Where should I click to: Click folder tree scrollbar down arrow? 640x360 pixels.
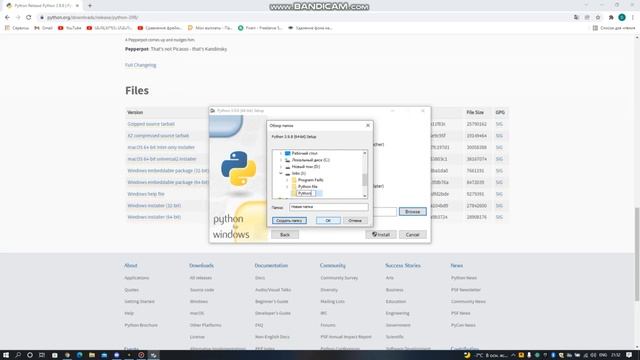pyautogui.click(x=364, y=196)
